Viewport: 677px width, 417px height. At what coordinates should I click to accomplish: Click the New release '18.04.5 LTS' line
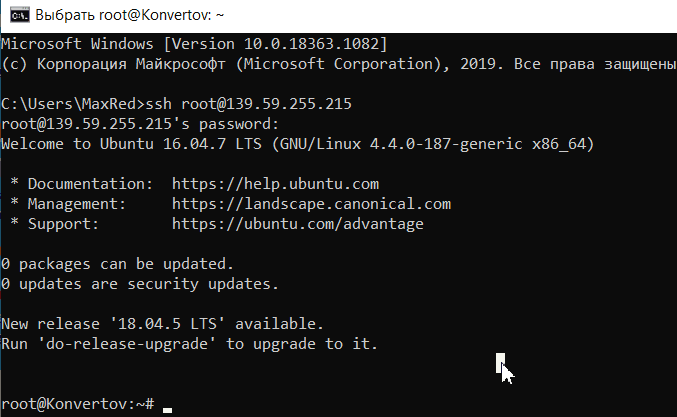pyautogui.click(x=162, y=324)
